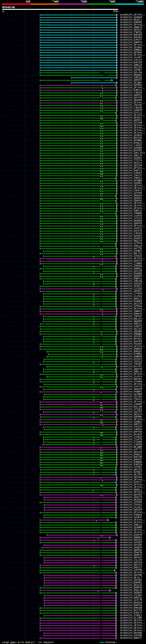Open hit UniRef100_Q1HGA9
The width and height of the screenshot is (146, 644).
click(131, 17)
